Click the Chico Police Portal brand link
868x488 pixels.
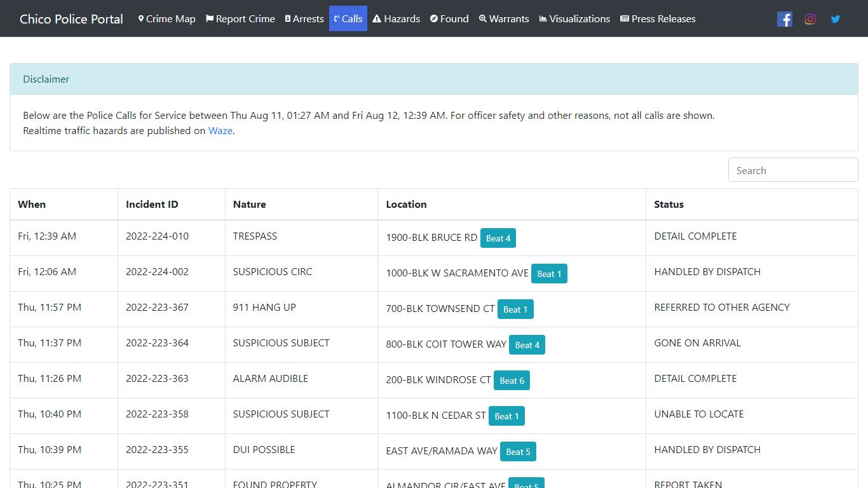point(71,19)
